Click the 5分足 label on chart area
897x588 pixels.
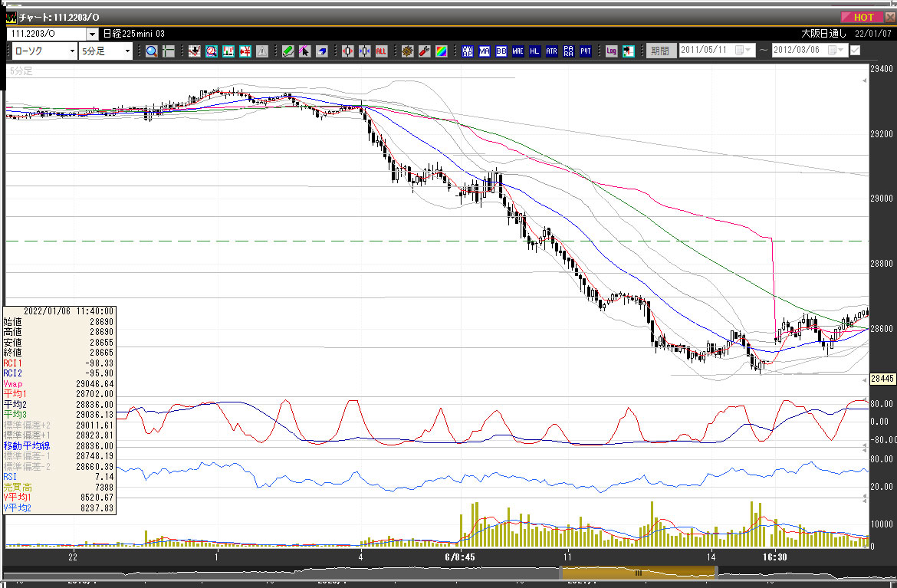pos(21,71)
